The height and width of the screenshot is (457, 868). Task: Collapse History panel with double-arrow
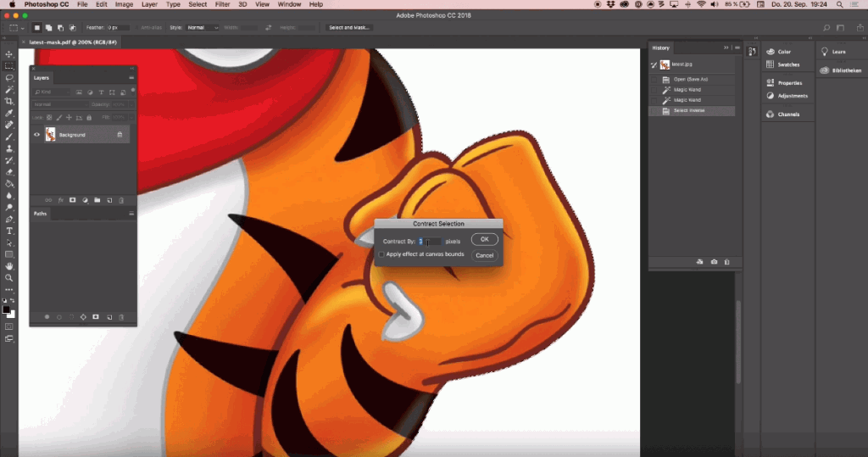(x=726, y=47)
